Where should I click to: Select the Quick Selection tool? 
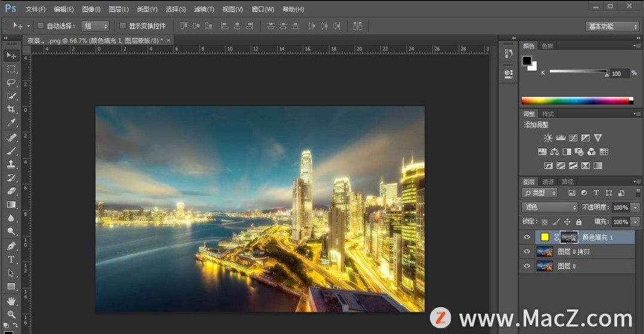click(11, 96)
